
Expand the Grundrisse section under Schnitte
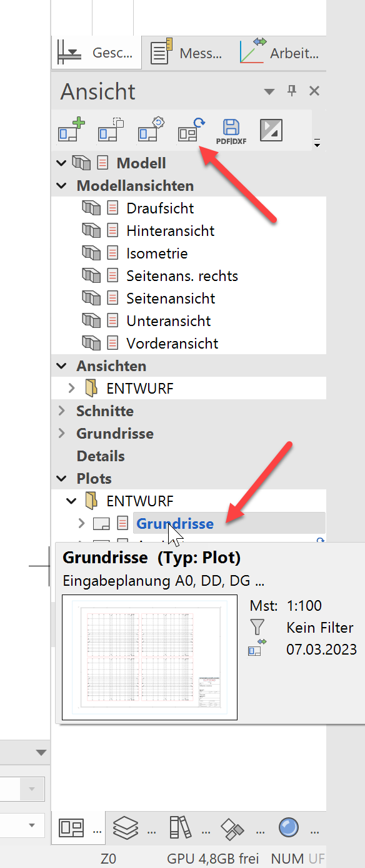coord(61,434)
